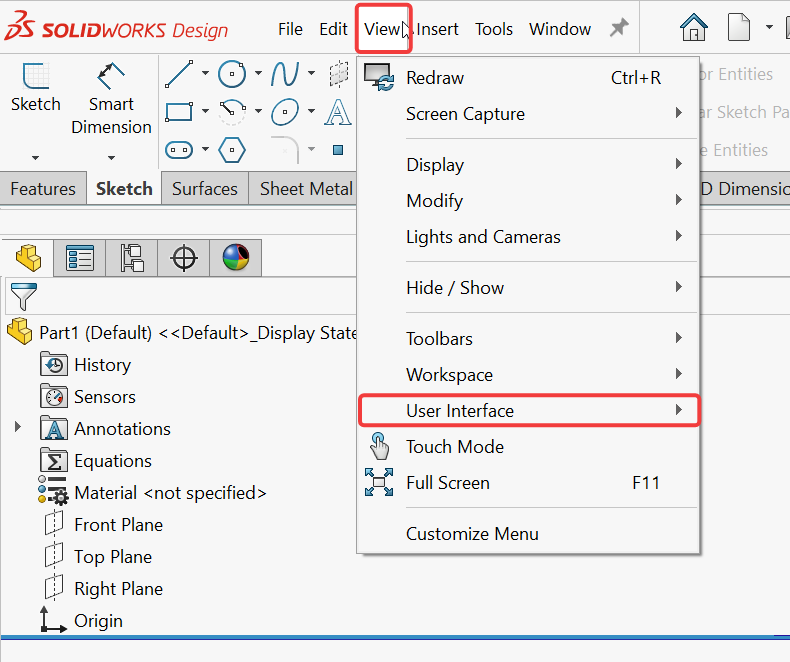Open the Display submenu
The height and width of the screenshot is (662, 790).
point(528,165)
